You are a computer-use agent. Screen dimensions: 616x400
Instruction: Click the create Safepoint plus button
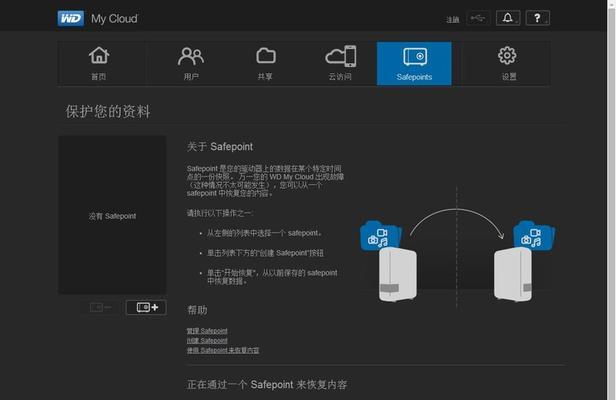(146, 307)
